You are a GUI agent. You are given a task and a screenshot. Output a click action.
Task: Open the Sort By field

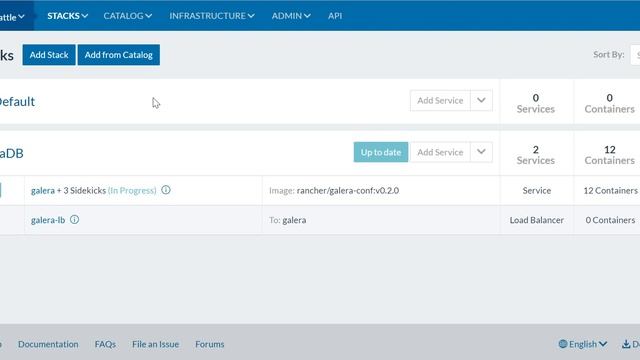pyautogui.click(x=636, y=55)
